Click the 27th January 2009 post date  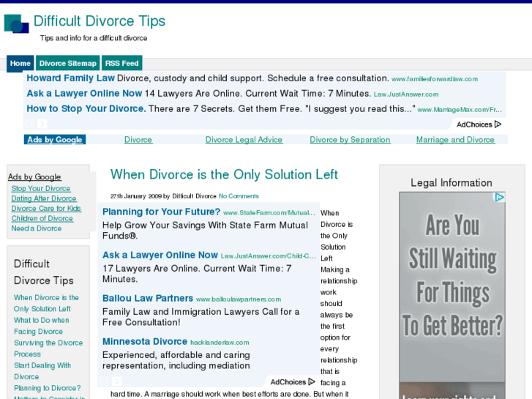point(135,196)
